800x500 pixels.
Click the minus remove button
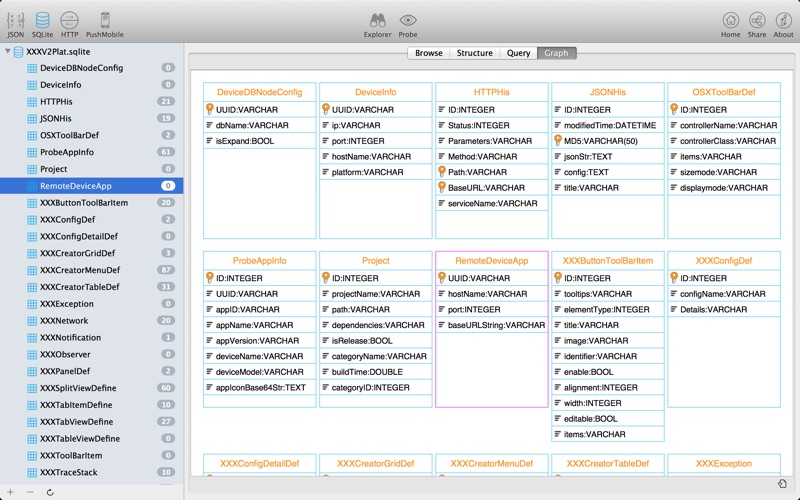pyautogui.click(x=30, y=492)
